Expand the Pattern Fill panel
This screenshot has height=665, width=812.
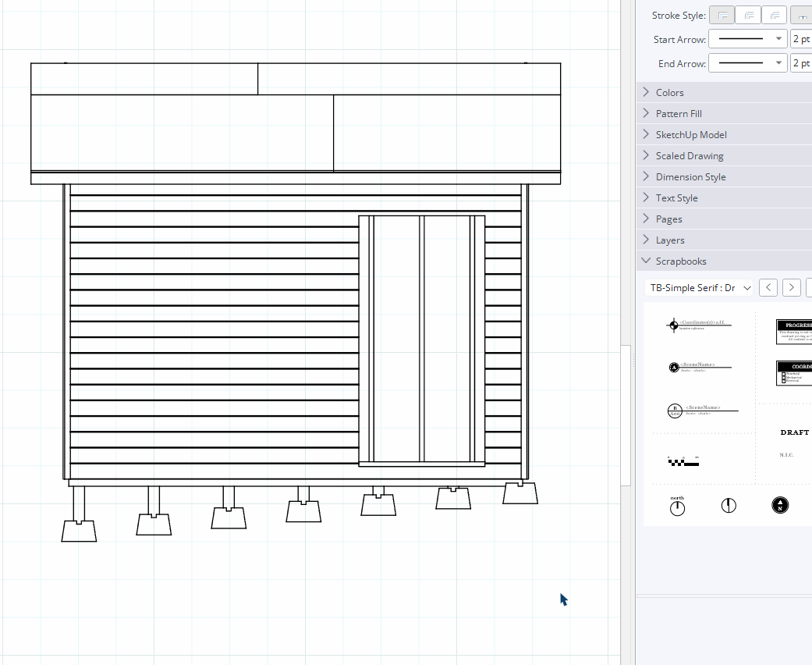[678, 113]
